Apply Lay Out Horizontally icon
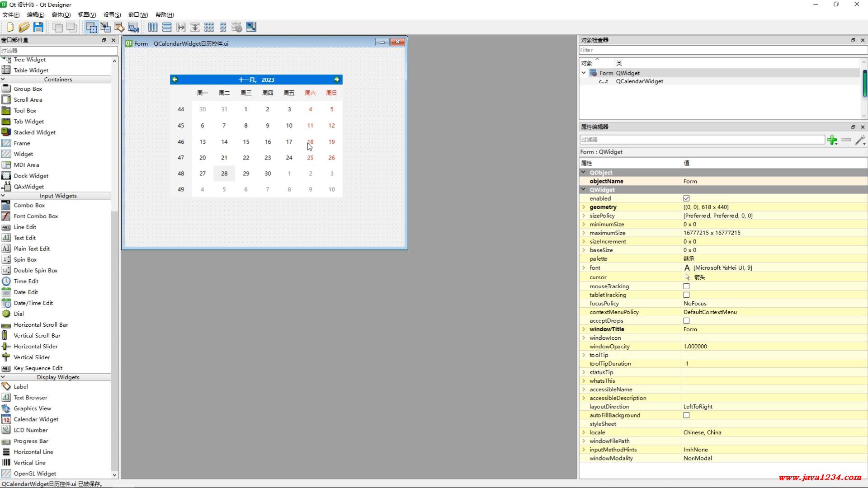 click(x=153, y=27)
